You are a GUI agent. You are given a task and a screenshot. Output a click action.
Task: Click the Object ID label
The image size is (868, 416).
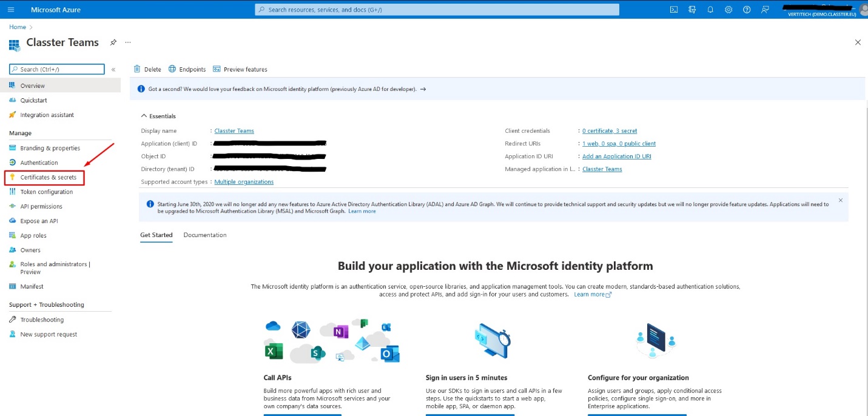(153, 156)
